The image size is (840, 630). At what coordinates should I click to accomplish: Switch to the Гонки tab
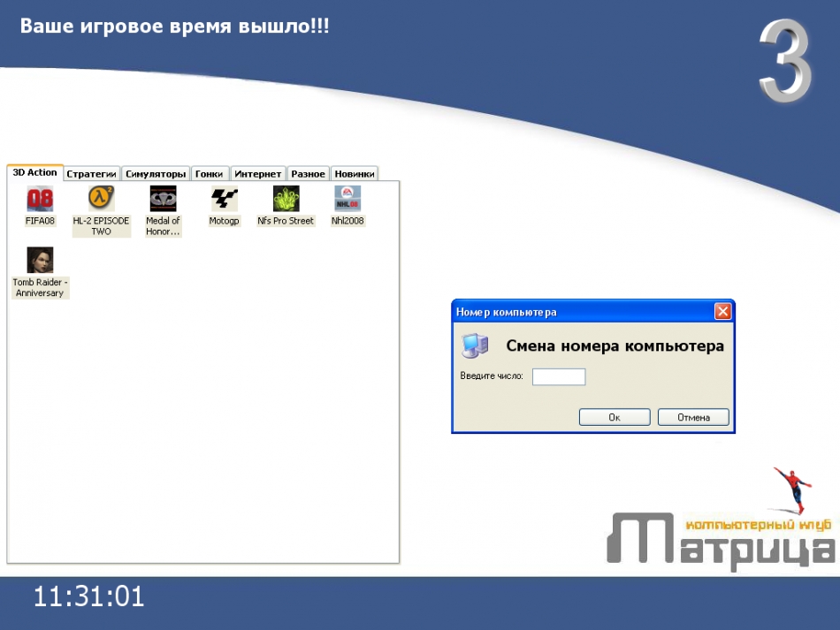pos(210,174)
